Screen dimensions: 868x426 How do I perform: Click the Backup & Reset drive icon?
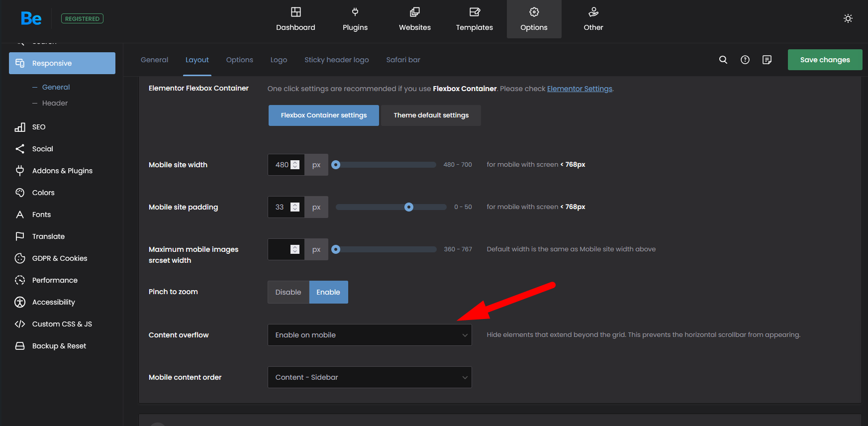coord(20,346)
